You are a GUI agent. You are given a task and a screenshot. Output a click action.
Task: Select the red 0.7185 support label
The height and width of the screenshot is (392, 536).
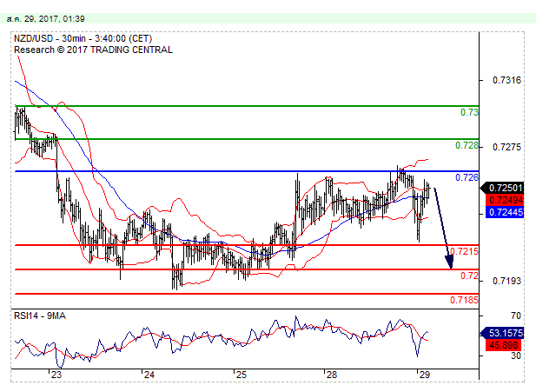click(464, 301)
